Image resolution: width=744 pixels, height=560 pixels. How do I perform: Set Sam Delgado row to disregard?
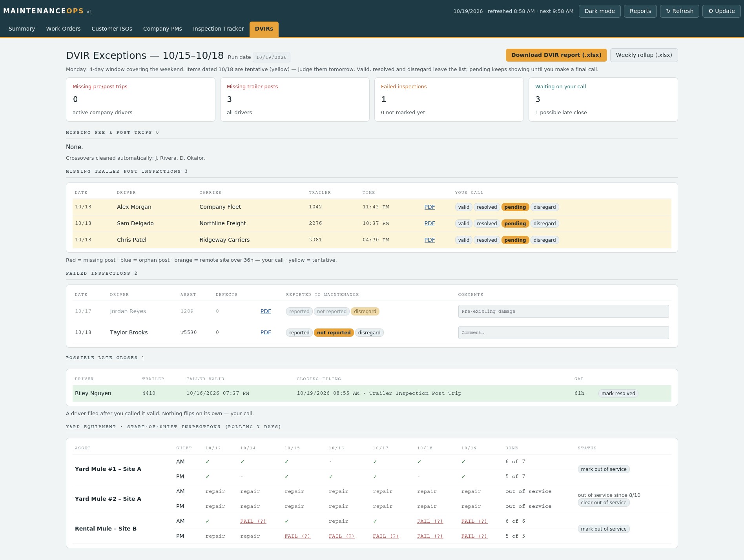click(x=544, y=224)
